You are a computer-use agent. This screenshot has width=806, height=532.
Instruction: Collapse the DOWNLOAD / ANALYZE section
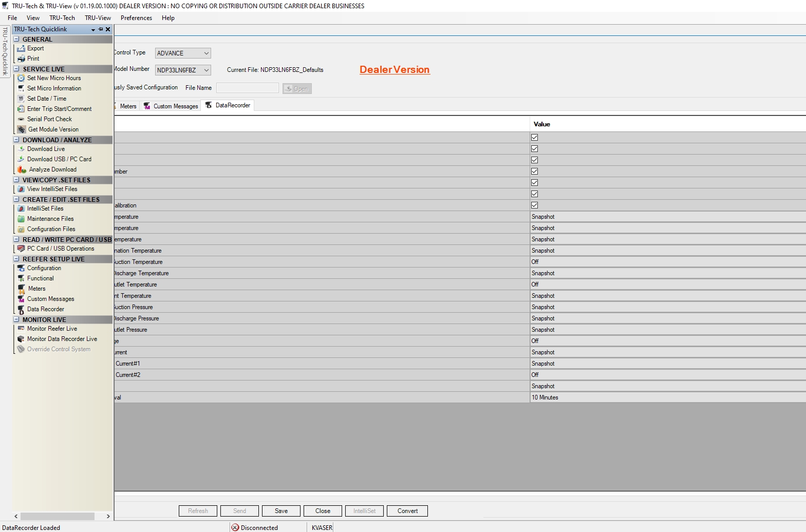tap(16, 140)
